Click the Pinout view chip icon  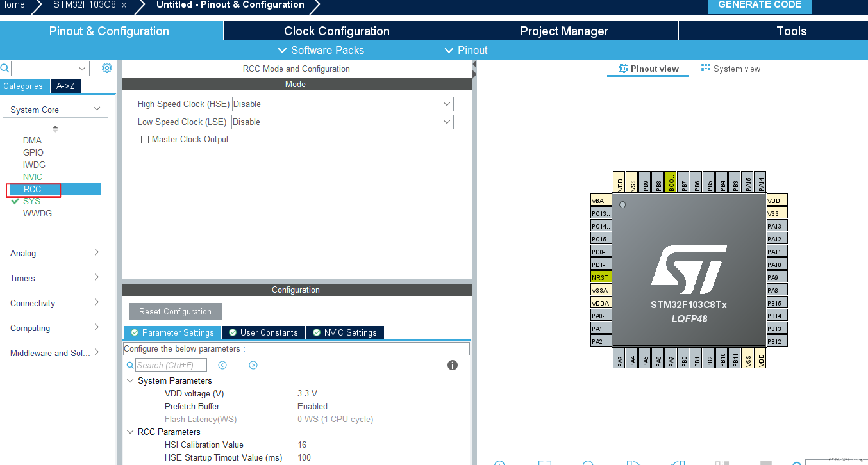pyautogui.click(x=623, y=69)
